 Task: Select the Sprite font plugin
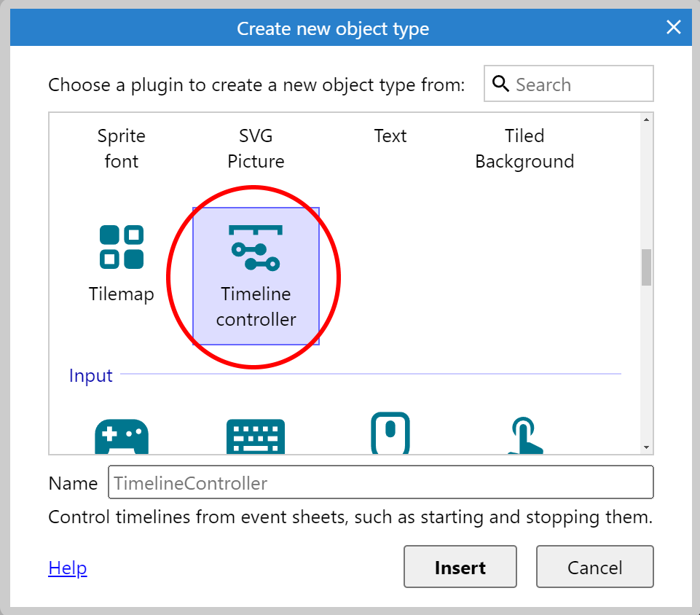tap(121, 148)
